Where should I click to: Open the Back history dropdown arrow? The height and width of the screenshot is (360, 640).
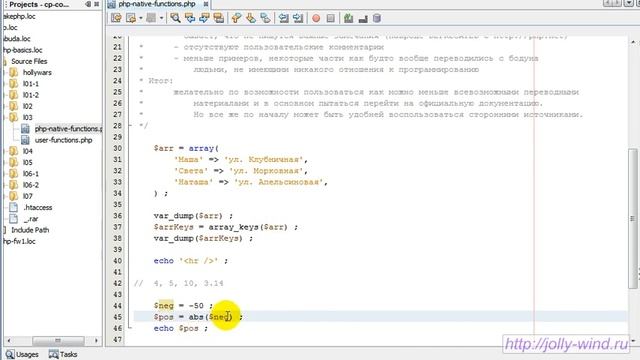pos(140,18)
